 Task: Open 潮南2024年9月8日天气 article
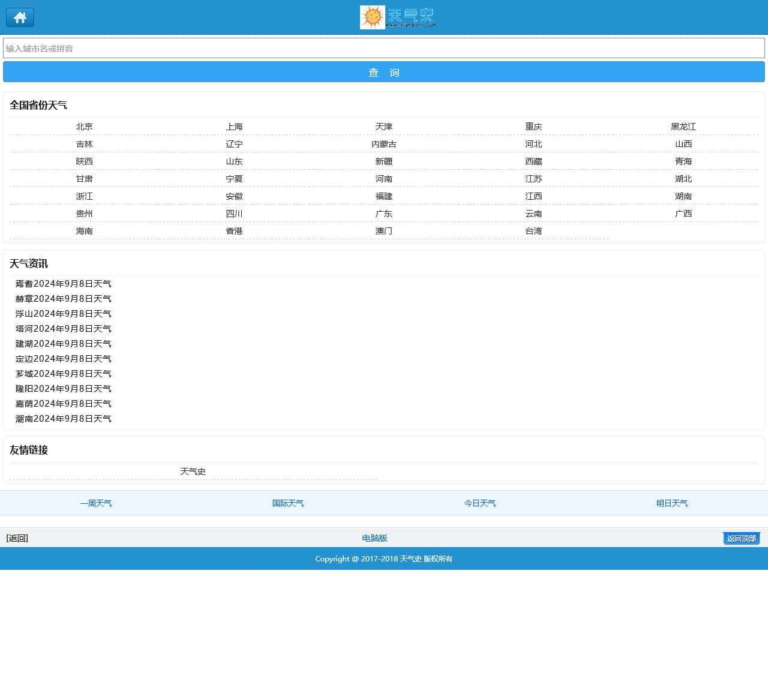(x=64, y=419)
